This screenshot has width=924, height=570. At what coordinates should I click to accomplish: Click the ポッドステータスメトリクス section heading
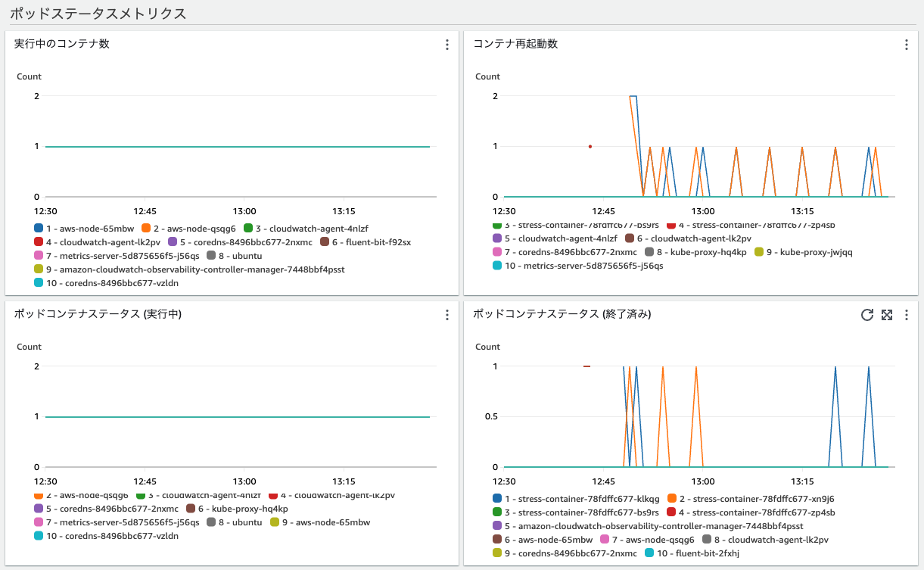[98, 13]
